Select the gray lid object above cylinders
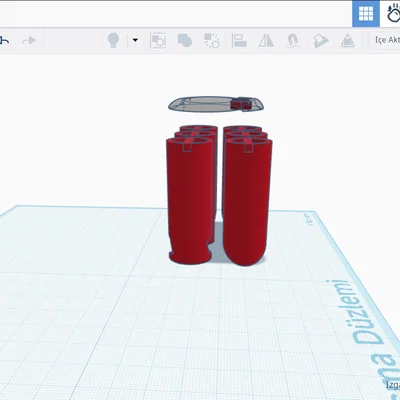 [x=216, y=104]
